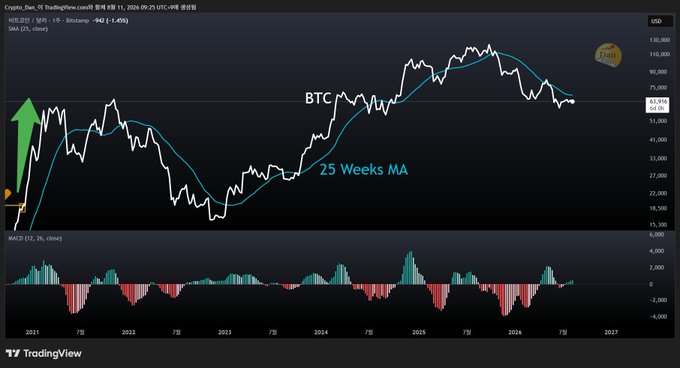This screenshot has height=368, width=680.
Task: Click the 27,000 price axis label
Action: (x=658, y=176)
